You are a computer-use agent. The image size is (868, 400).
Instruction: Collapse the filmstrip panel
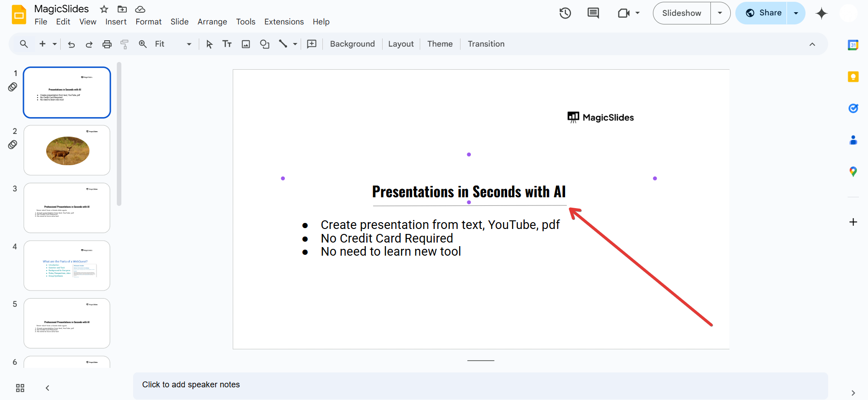tap(47, 388)
